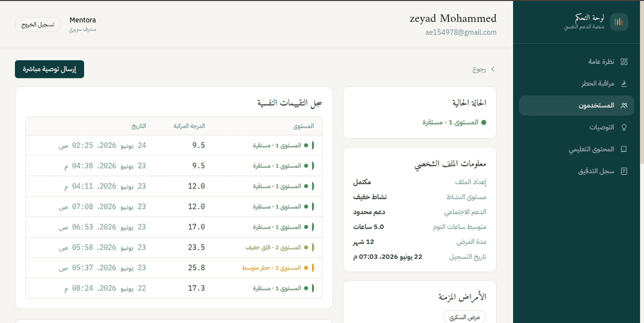Click تسجيل الخروج logout button
This screenshot has height=323, width=644.
click(x=38, y=25)
